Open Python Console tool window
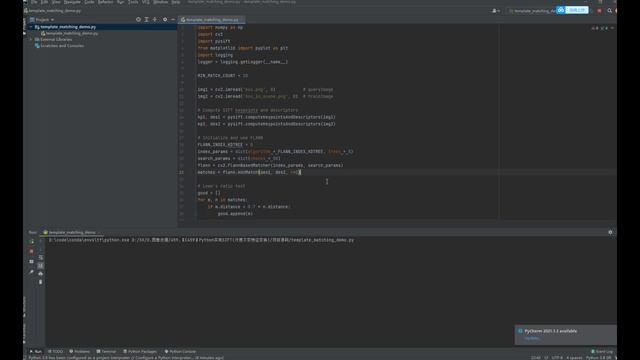Screen dimensions: 640x360 tap(180, 351)
